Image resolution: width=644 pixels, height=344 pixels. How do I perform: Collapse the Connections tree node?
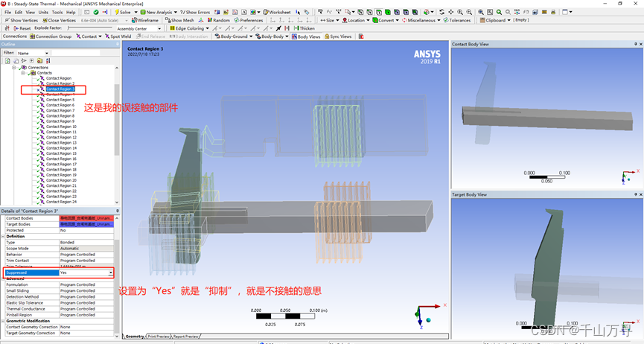click(x=13, y=68)
